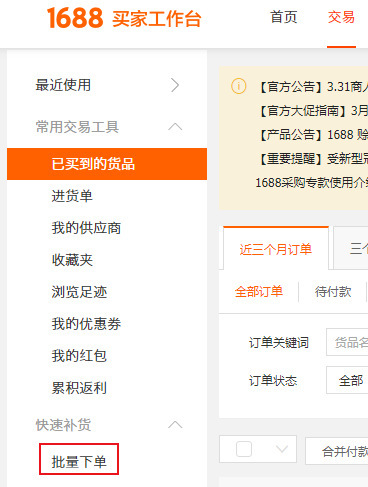Open 浏览足迹 in sidebar
The image size is (368, 487).
(x=79, y=292)
